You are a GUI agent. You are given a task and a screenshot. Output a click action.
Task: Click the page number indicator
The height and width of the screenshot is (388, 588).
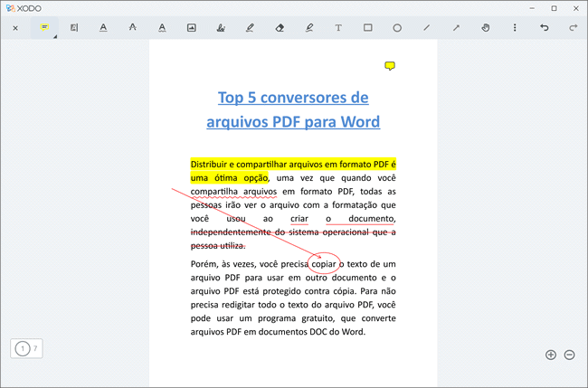coord(27,348)
